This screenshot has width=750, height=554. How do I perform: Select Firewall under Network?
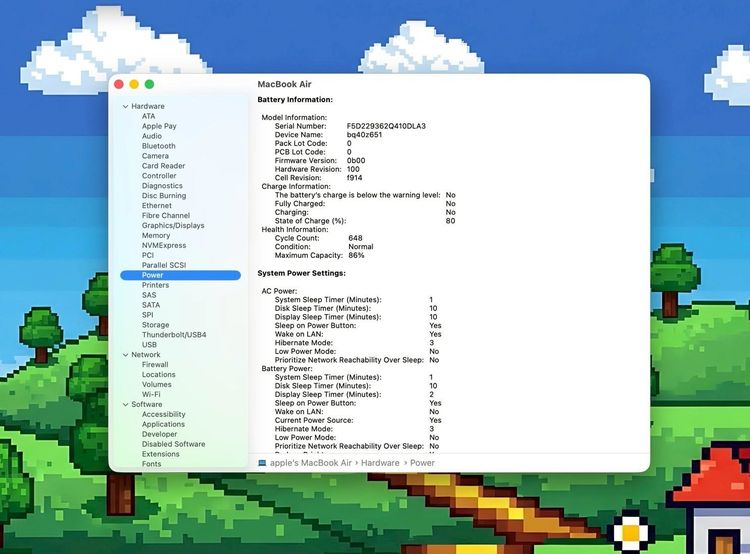click(154, 365)
